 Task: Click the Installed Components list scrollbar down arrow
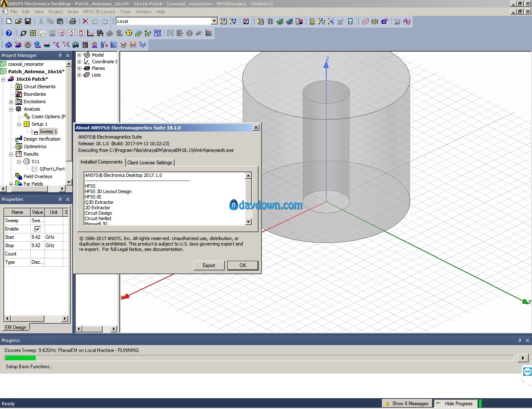pyautogui.click(x=249, y=222)
